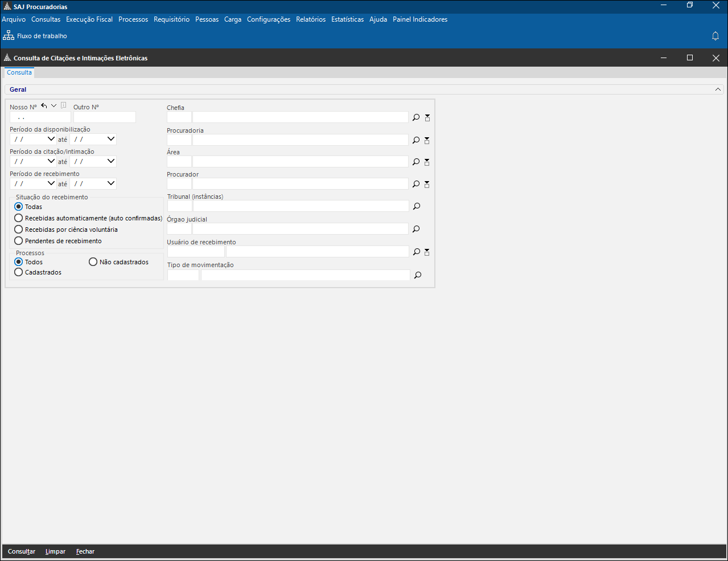The image size is (728, 561).
Task: Open the lookup magnifier for Tribunal (instâncias)
Action: (x=417, y=206)
